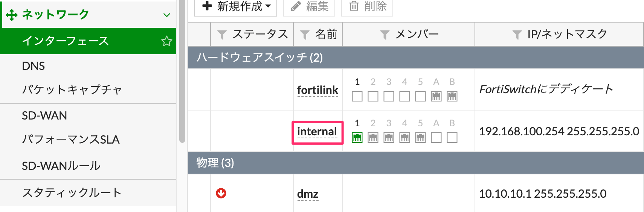Open the SD-WAN menu item
The width and height of the screenshot is (644, 212).
44,115
